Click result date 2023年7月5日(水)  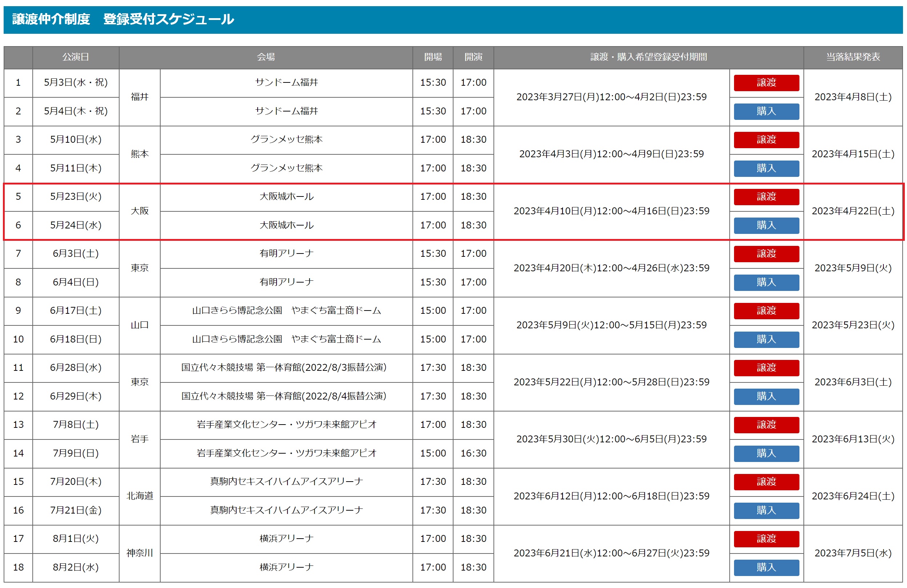(x=853, y=553)
